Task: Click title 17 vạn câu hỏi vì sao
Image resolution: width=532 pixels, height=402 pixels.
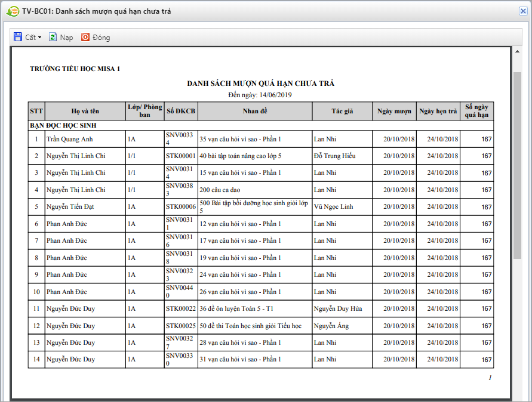Action: pos(240,240)
